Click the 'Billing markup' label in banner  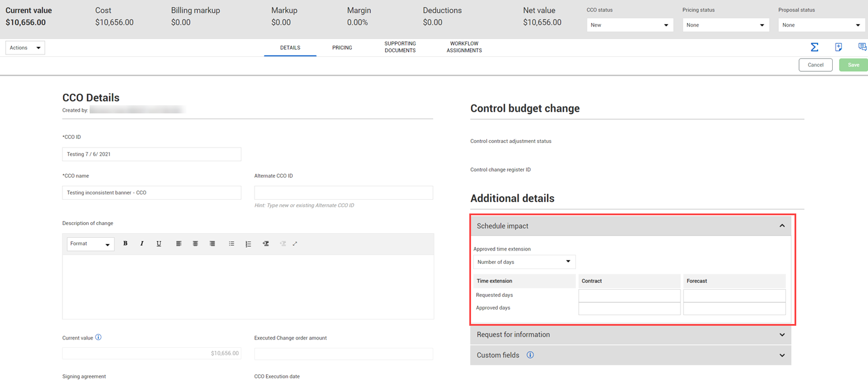196,10
